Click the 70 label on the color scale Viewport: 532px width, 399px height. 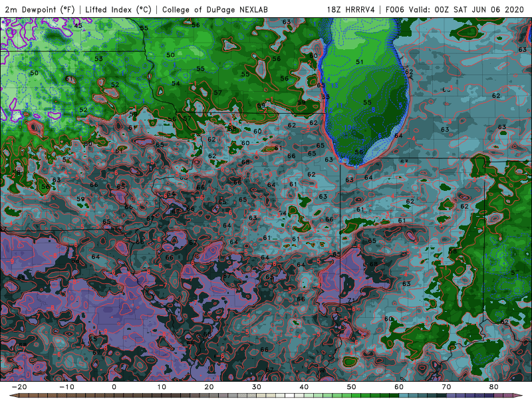[446, 387]
